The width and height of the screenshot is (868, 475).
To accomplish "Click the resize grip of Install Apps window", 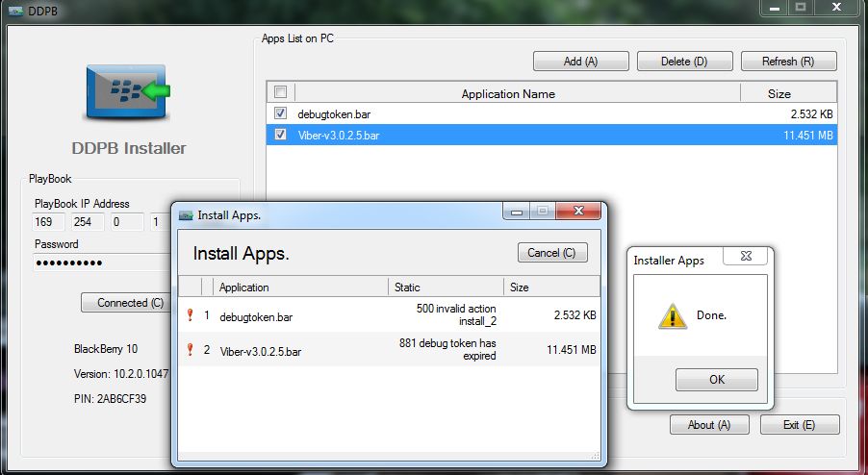I will (x=595, y=456).
